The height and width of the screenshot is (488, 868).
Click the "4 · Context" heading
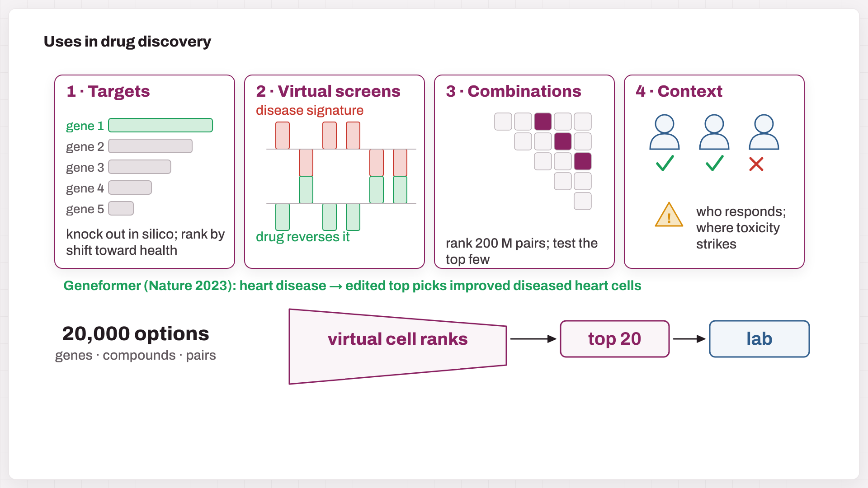(679, 91)
